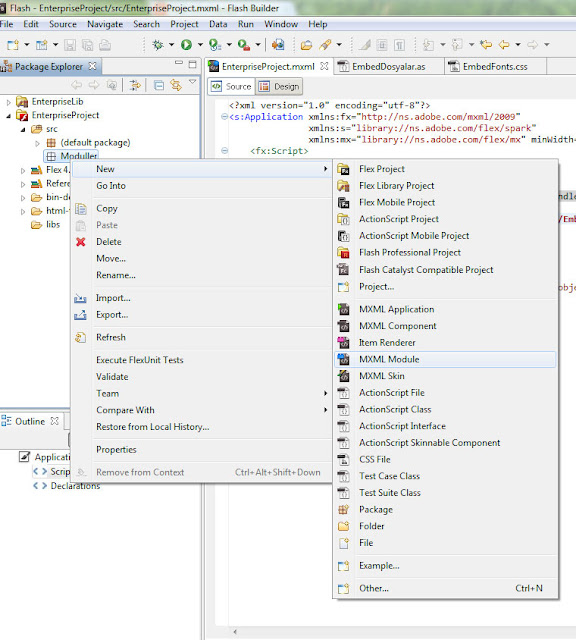The width and height of the screenshot is (576, 640).
Task: Open the Team submenu entry
Action: [202, 393]
